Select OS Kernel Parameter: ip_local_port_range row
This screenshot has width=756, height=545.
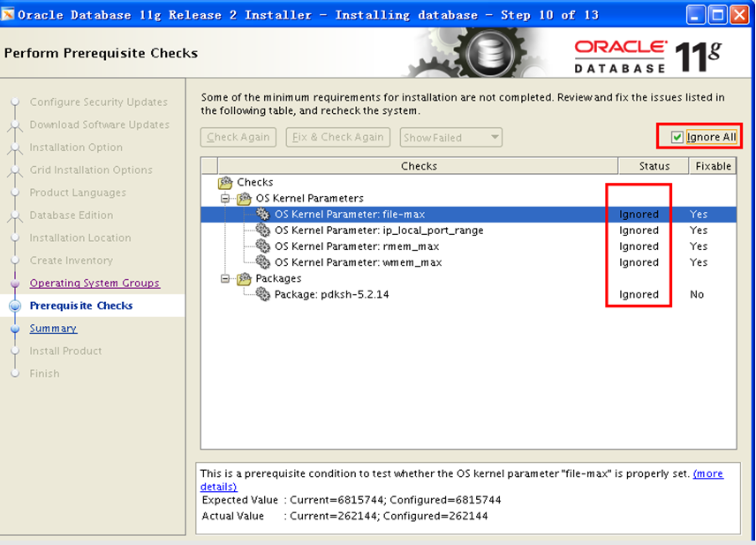[x=469, y=230]
